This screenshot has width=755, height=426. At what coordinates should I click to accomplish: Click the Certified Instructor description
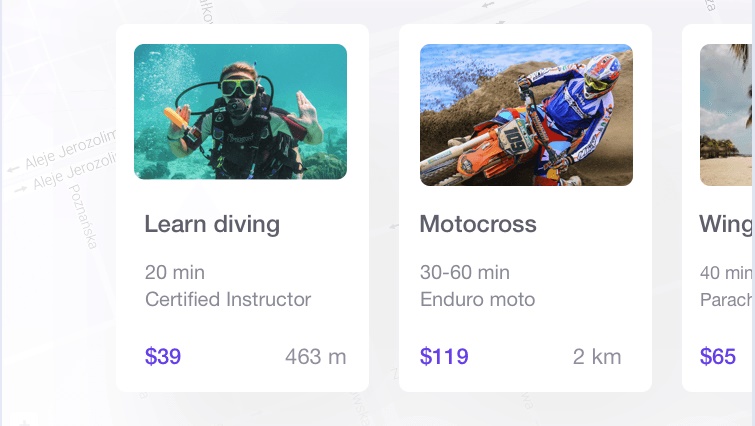[228, 299]
